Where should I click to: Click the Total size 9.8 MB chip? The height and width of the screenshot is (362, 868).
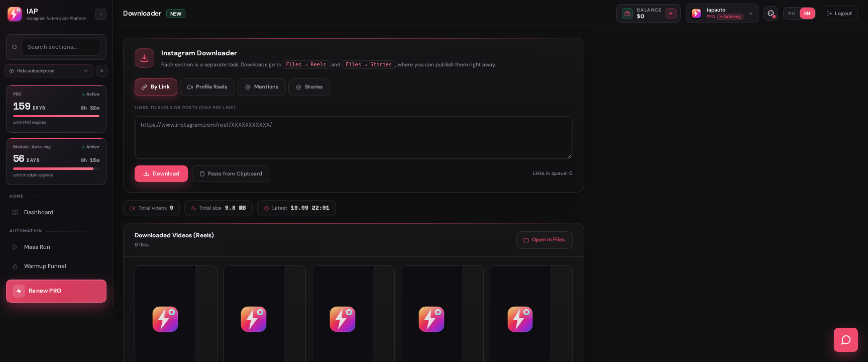pyautogui.click(x=219, y=208)
